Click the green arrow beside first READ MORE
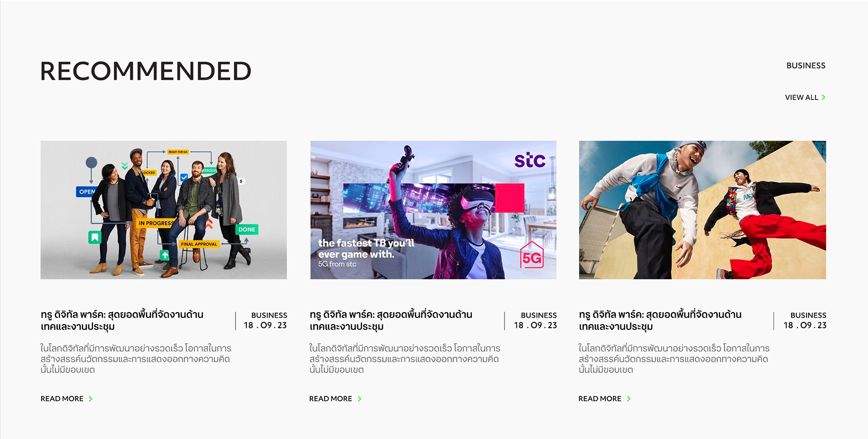868x439 pixels. coord(90,399)
